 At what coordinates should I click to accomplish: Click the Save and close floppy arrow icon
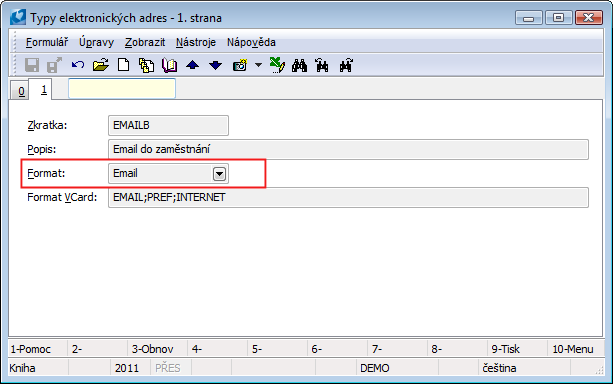(x=54, y=65)
